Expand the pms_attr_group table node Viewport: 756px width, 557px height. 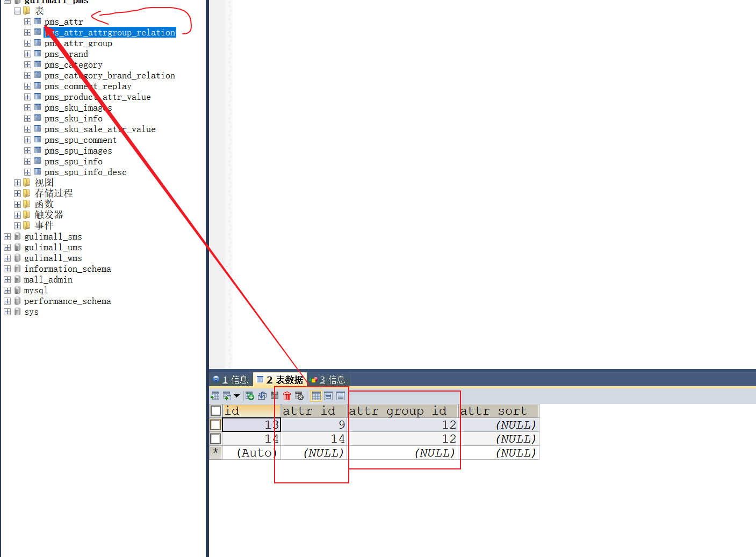[27, 43]
